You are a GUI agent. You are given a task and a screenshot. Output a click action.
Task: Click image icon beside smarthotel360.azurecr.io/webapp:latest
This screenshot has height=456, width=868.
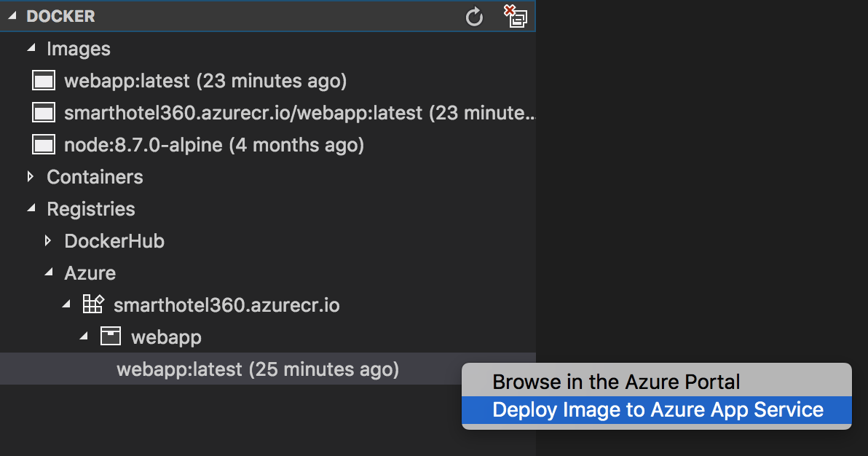point(44,112)
